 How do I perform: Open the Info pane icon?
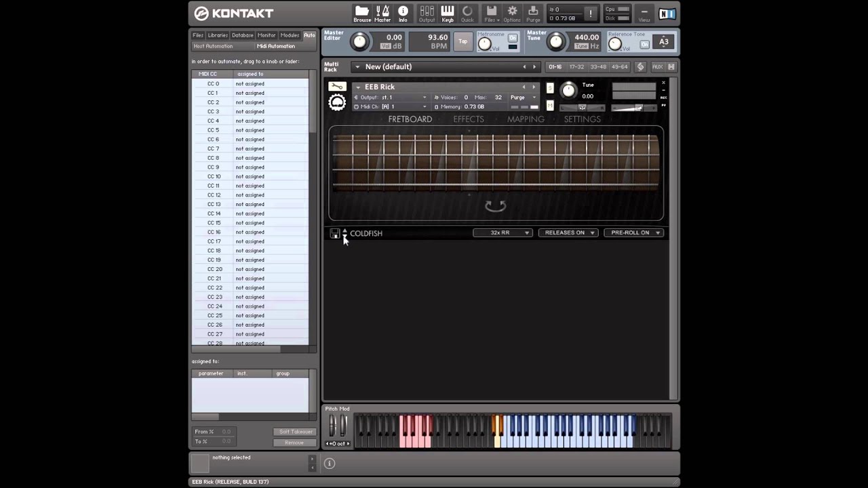click(403, 13)
